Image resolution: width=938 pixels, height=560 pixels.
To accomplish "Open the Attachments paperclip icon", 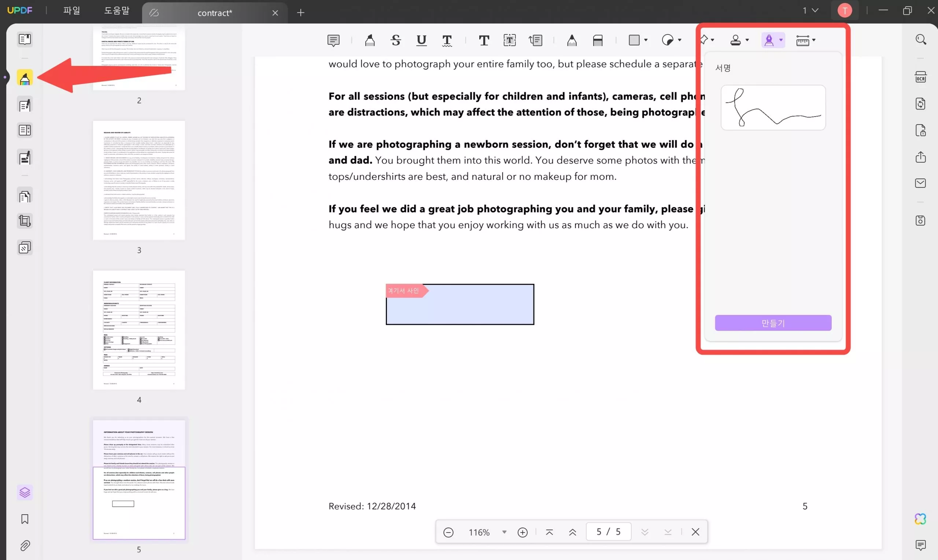I will (x=25, y=545).
